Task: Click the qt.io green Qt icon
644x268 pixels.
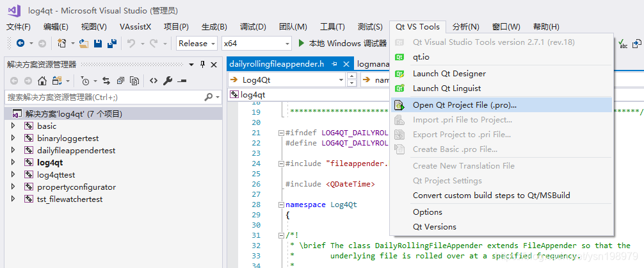Action: [399, 57]
